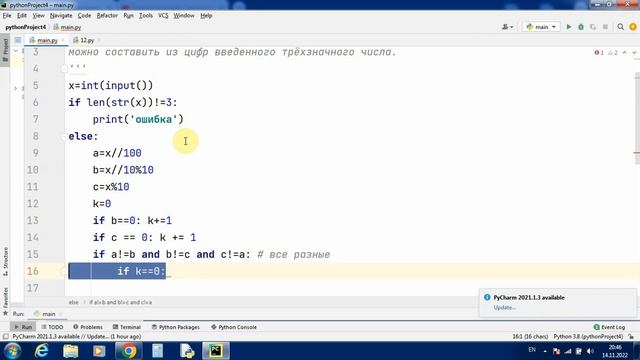Open the user account icon dropdown
640x360 pixels.
pos(507,27)
